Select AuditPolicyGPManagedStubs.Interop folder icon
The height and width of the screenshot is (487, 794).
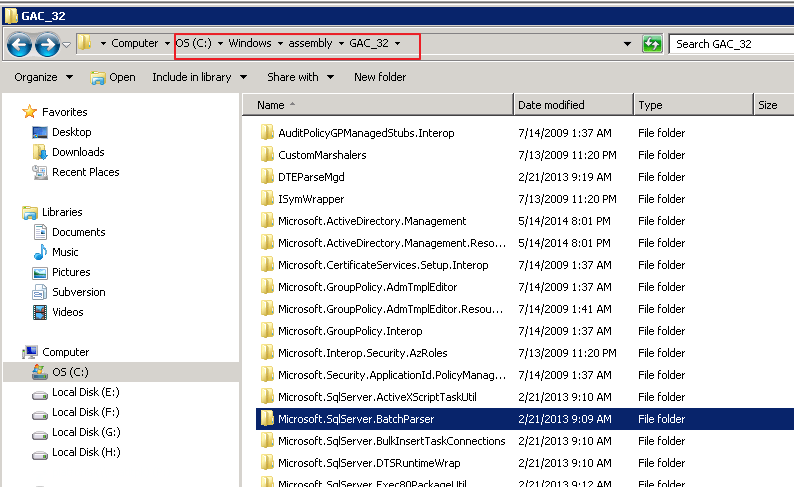coord(267,133)
